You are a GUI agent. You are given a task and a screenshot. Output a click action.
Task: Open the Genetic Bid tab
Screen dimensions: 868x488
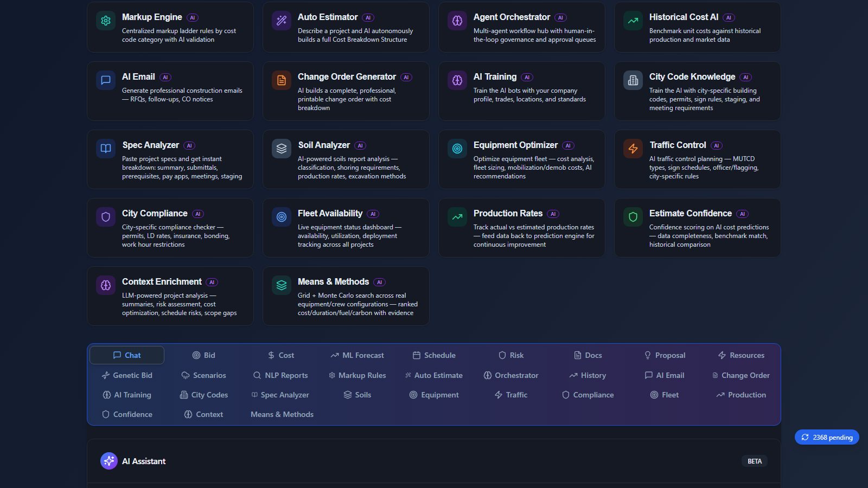click(x=127, y=375)
